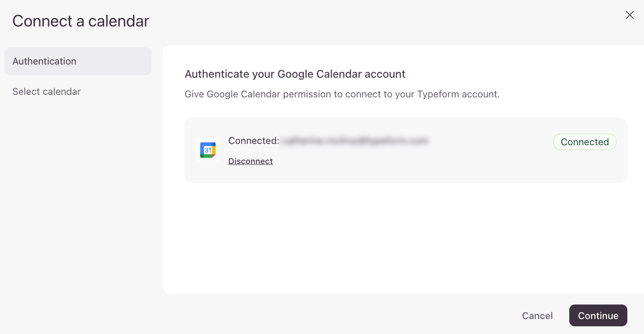Cancel the calendar connection setup

[537, 316]
